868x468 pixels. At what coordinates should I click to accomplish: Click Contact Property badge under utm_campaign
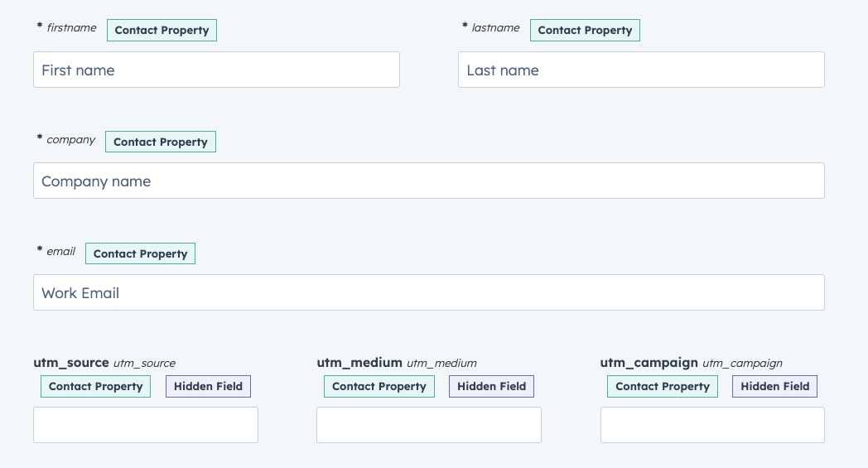663,387
